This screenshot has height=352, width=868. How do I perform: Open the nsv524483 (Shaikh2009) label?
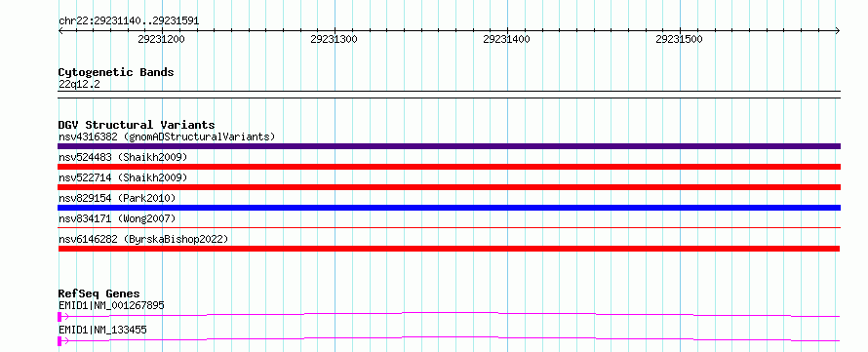[123, 157]
